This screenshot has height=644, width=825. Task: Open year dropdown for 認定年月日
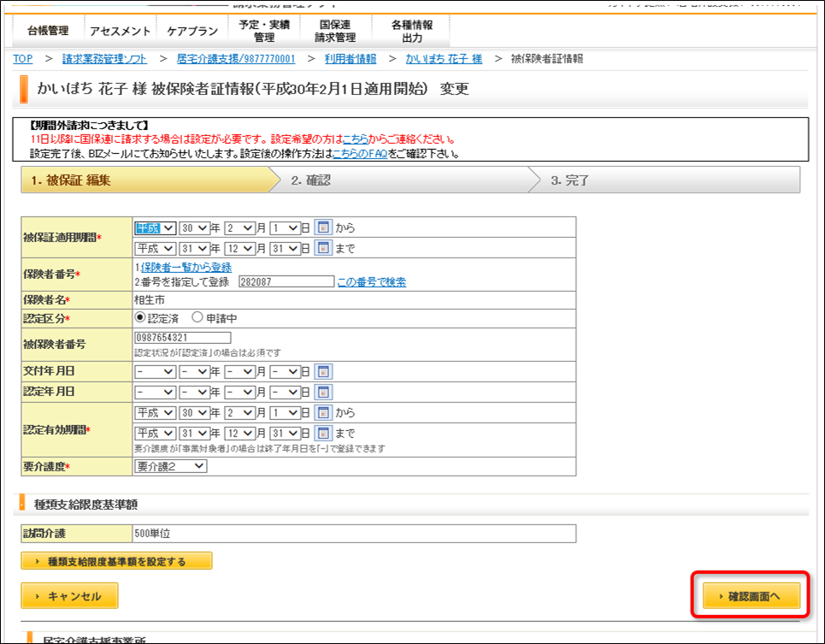(195, 393)
